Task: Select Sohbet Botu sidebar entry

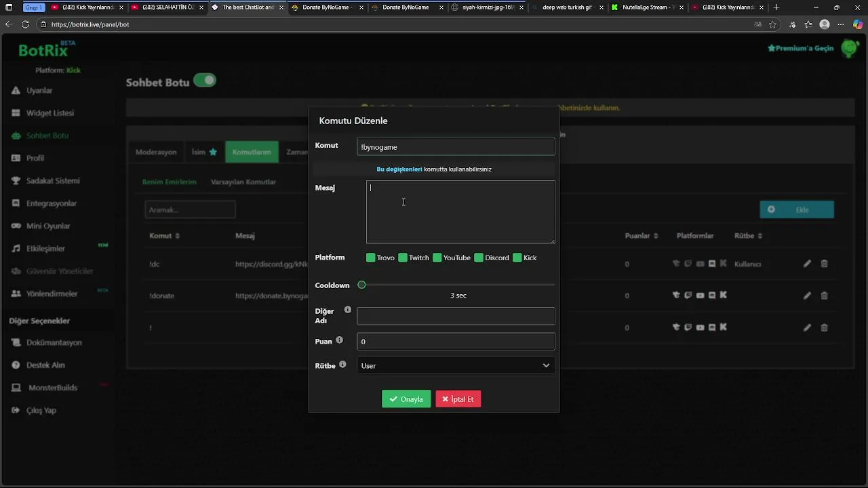Action: (47, 136)
